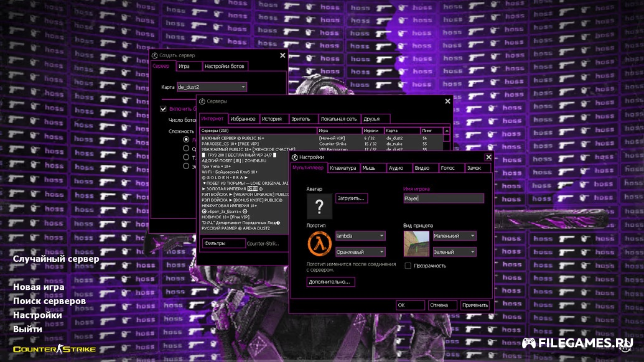644x362 pixels.
Task: Click the Дополнительно... button
Action: point(330,282)
